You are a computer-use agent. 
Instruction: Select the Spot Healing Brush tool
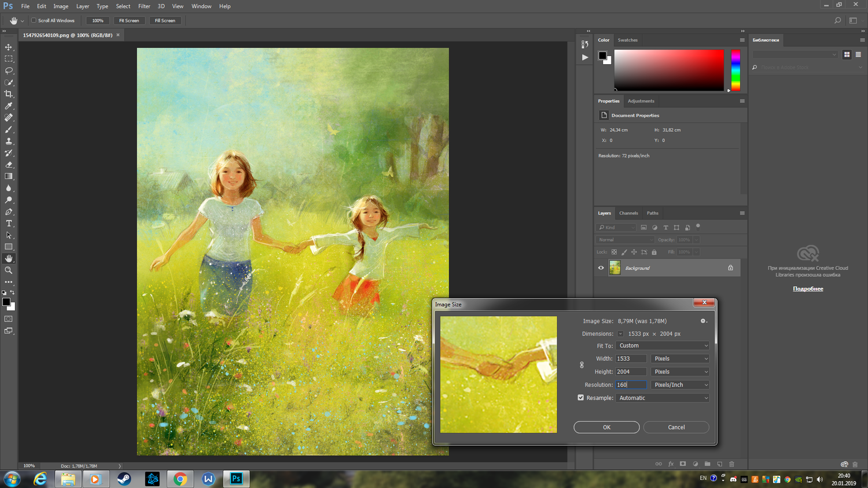coord(9,117)
